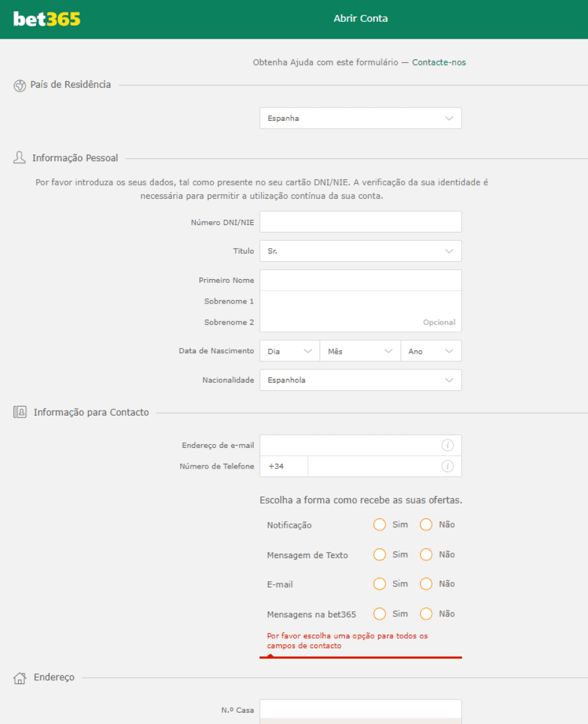588x724 pixels.
Task: Click the Endereço section heading text
Action: tap(54, 677)
